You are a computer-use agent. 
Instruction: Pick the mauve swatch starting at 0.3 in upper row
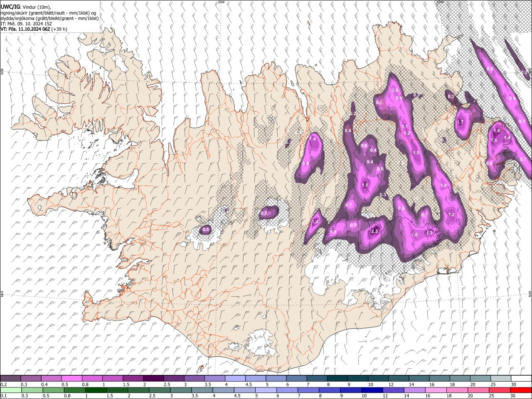click(31, 378)
